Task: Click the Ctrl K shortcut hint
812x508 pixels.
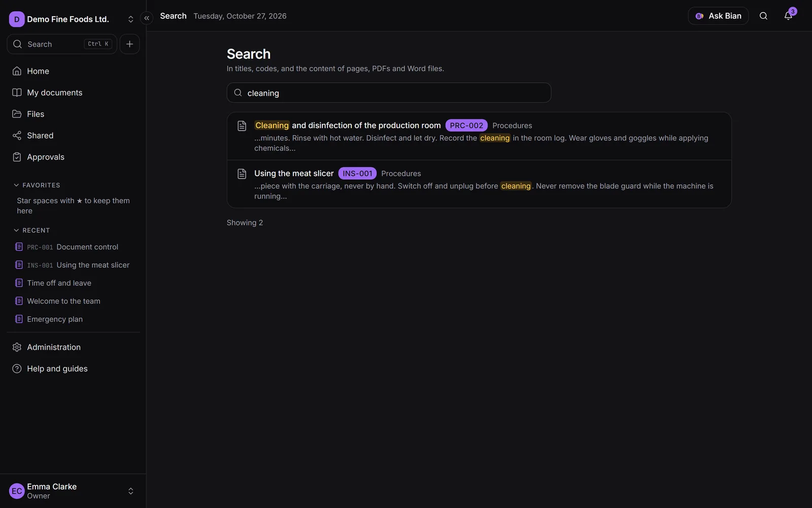Action: point(98,44)
